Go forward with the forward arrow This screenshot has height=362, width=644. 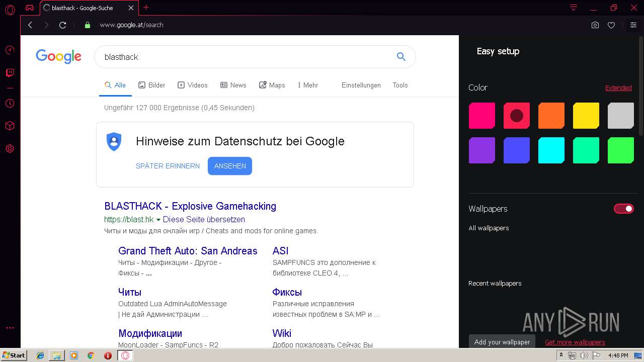click(46, 25)
